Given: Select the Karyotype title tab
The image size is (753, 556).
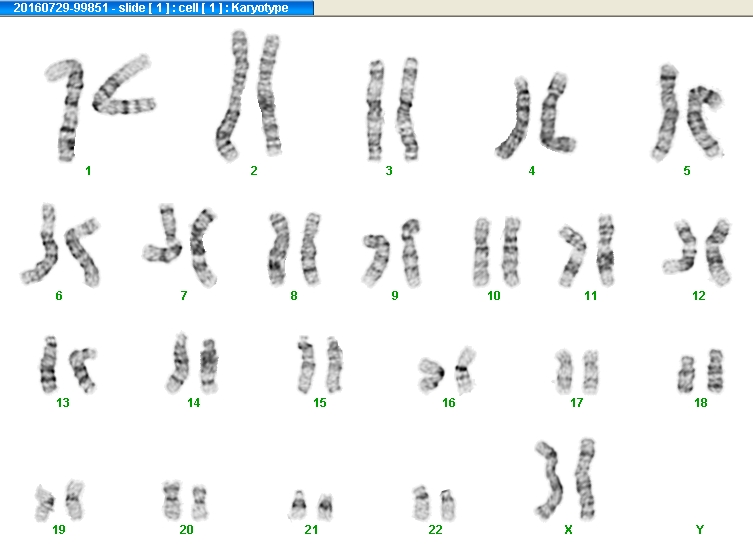Looking at the screenshot, I should [157, 8].
